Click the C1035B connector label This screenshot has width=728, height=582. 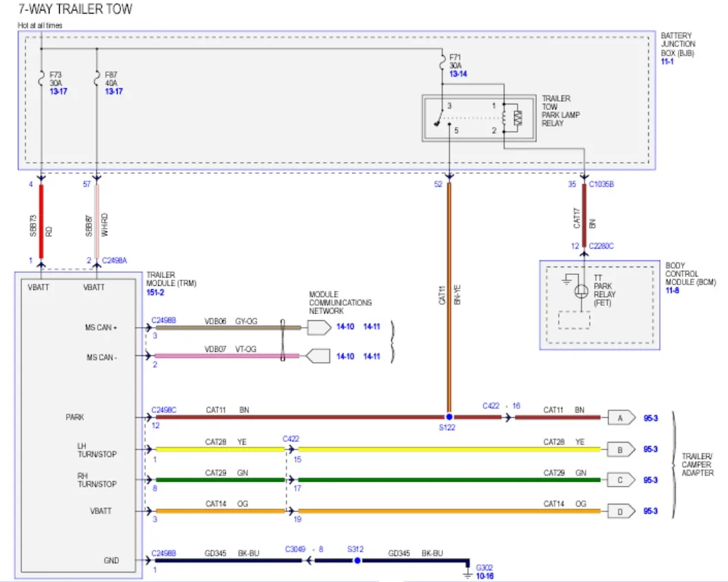point(602,184)
